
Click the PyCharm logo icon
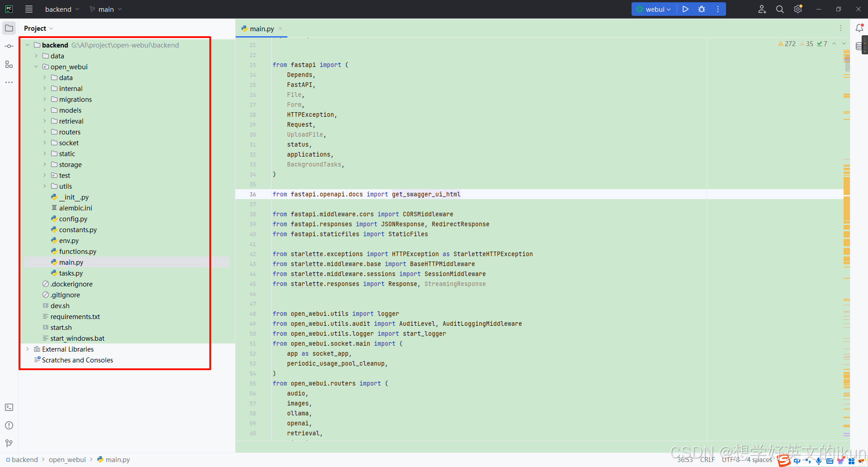pos(9,9)
